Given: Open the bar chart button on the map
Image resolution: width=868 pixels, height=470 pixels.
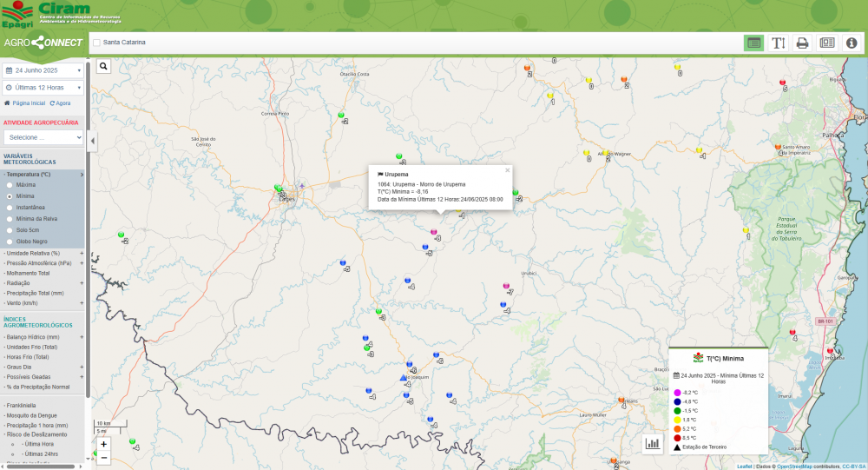Looking at the screenshot, I should click(x=653, y=443).
